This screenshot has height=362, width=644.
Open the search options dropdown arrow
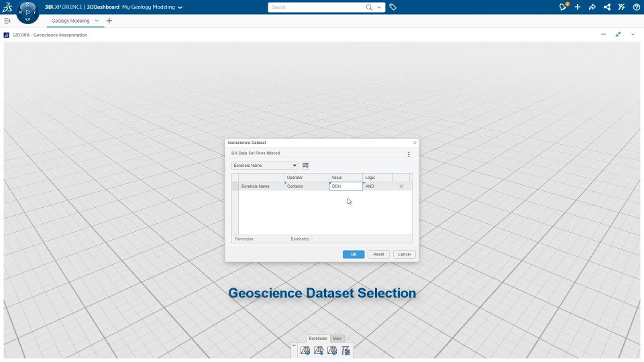(379, 7)
